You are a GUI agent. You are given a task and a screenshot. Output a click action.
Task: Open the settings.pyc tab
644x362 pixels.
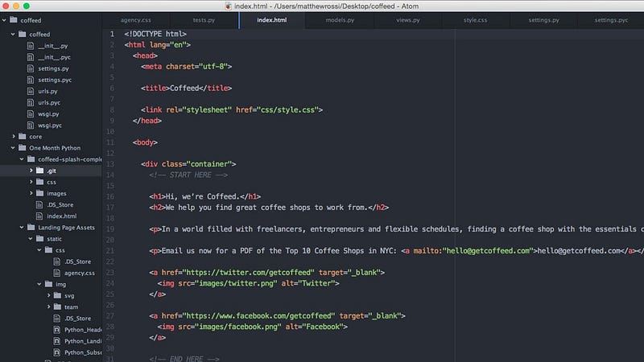[611, 19]
